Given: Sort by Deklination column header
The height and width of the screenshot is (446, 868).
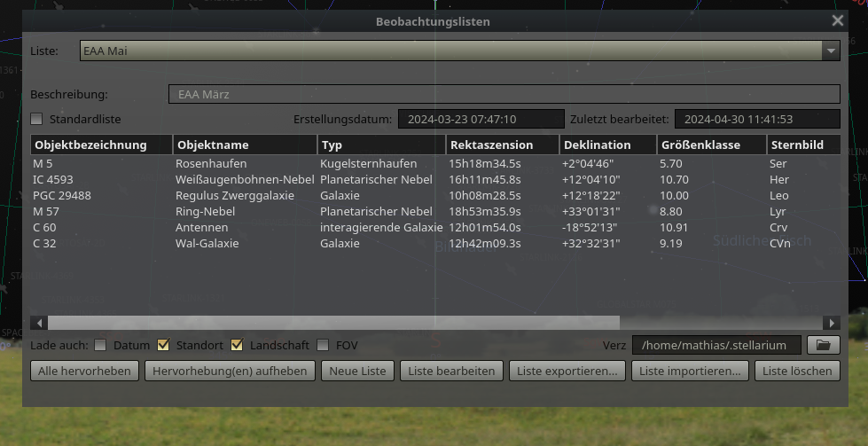Looking at the screenshot, I should tap(608, 145).
